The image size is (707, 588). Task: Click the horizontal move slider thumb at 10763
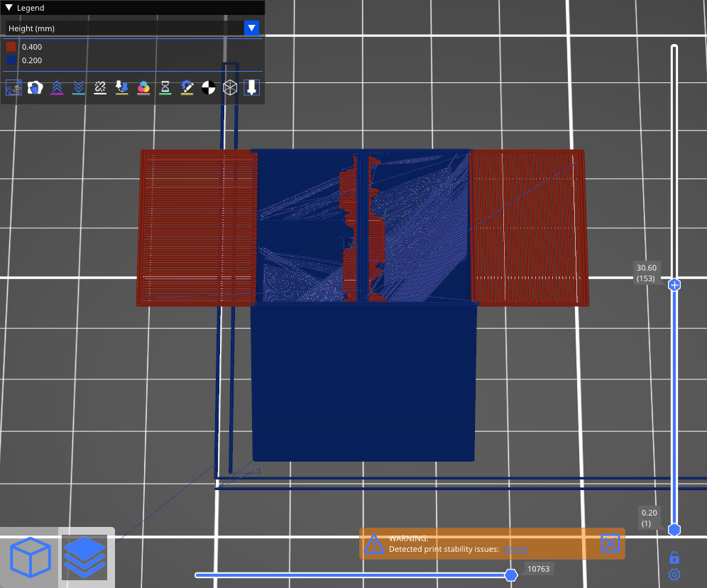coord(510,575)
